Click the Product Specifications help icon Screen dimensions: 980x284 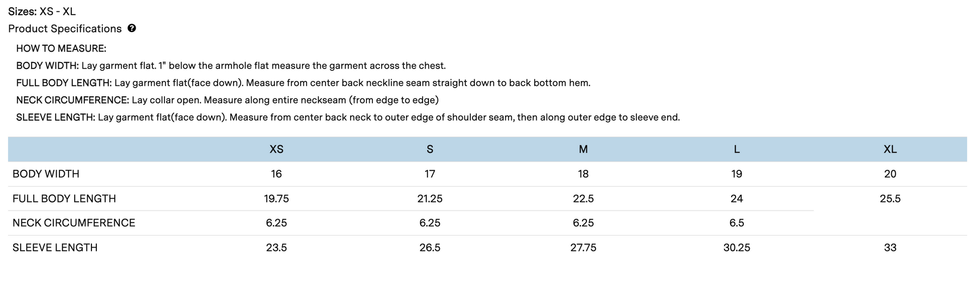tap(132, 28)
